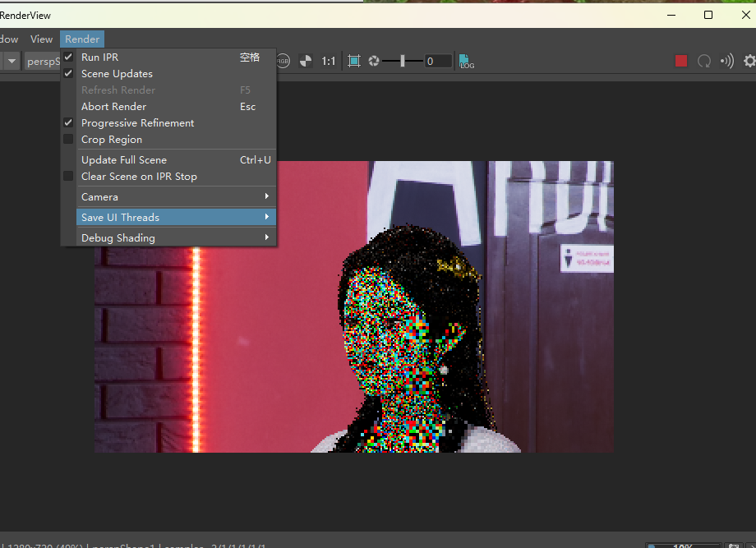
Task: Toggle the Run IPR checkbox
Action: pyautogui.click(x=68, y=57)
